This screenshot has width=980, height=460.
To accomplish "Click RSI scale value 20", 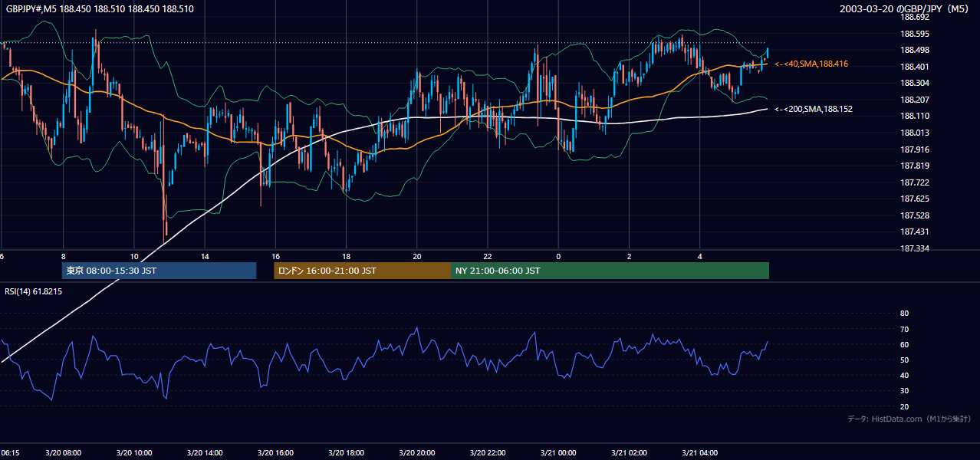I will (904, 406).
